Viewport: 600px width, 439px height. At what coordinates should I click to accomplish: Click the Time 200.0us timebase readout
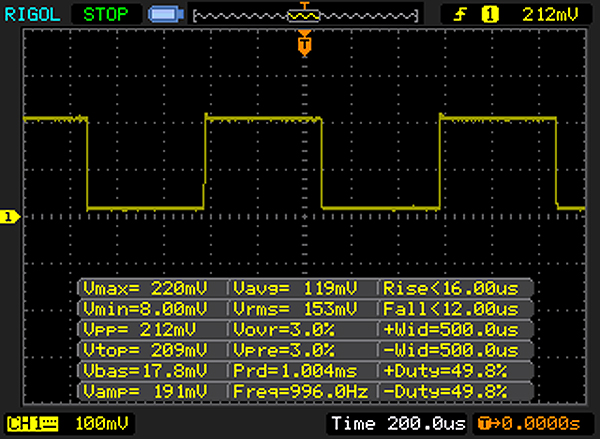398,424
